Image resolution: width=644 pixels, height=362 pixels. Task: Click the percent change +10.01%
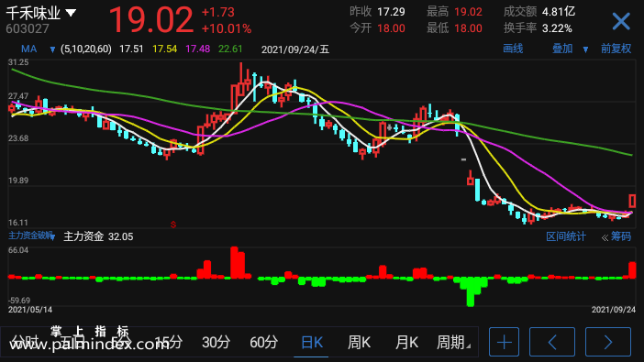pos(227,28)
